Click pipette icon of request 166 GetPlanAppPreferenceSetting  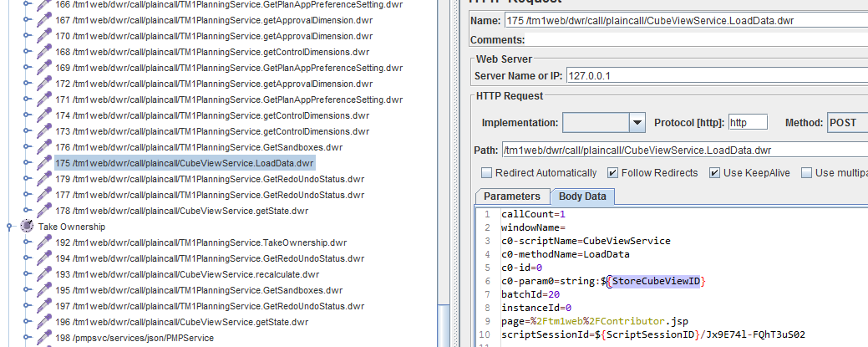[43, 5]
